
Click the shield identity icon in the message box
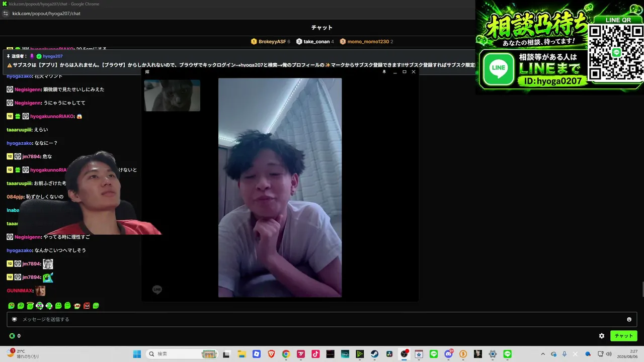click(x=14, y=319)
